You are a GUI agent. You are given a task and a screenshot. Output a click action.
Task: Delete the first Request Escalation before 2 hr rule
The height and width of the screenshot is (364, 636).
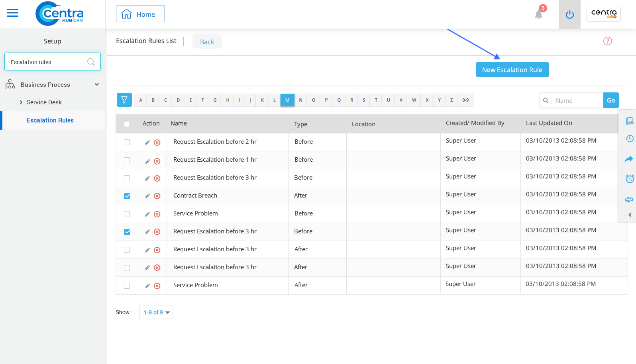pyautogui.click(x=157, y=143)
